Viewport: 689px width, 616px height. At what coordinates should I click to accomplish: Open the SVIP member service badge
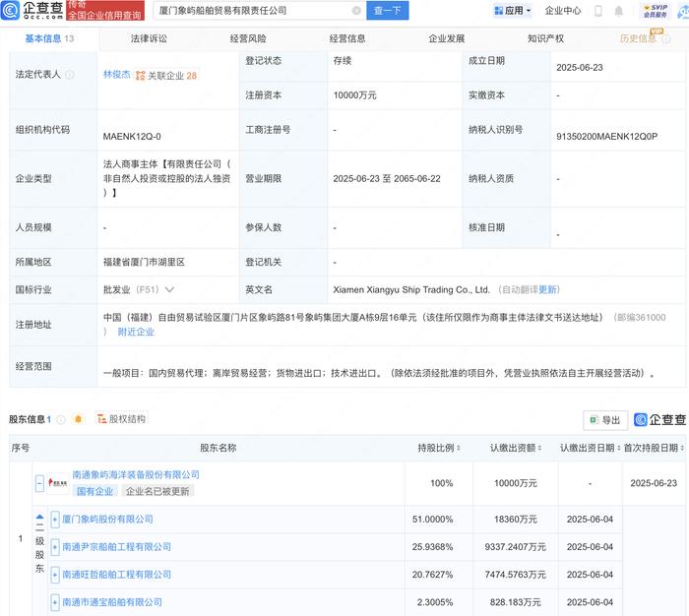pos(655,11)
